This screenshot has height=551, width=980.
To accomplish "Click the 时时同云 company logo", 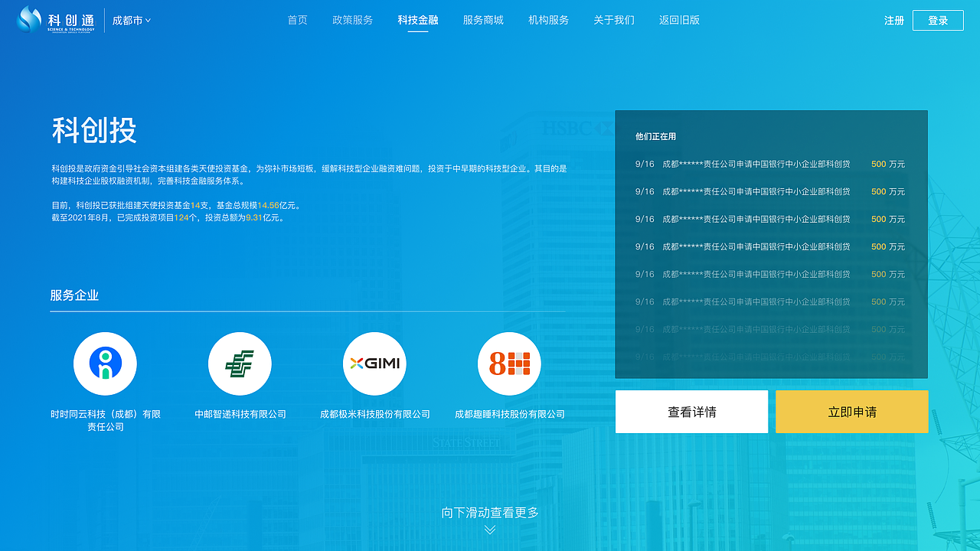I will click(105, 364).
